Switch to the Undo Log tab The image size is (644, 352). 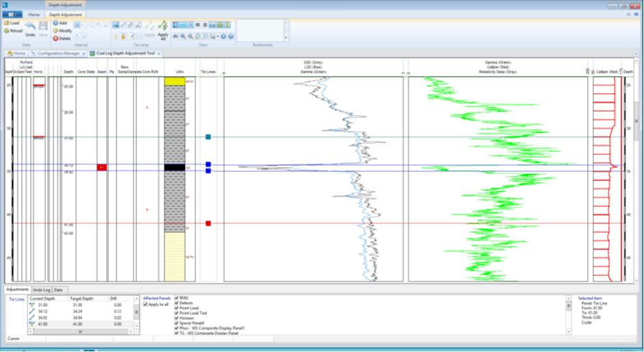41,290
